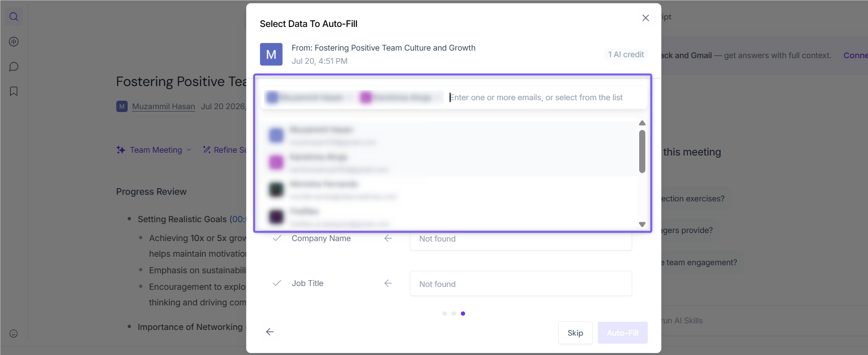The width and height of the screenshot is (868, 355).
Task: Click the Company Name value field
Action: [521, 239]
